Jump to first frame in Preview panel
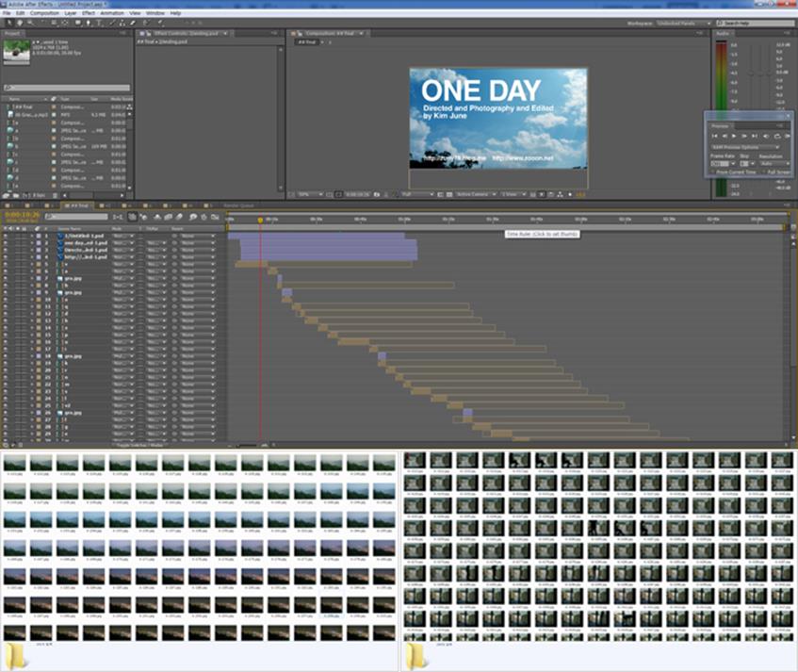 tap(714, 136)
